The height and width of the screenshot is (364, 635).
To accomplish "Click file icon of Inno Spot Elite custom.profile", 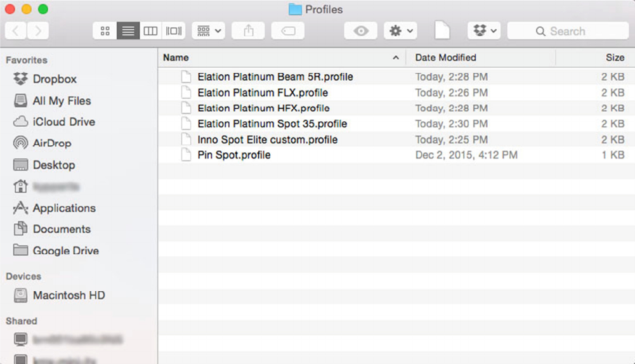I will (186, 140).
